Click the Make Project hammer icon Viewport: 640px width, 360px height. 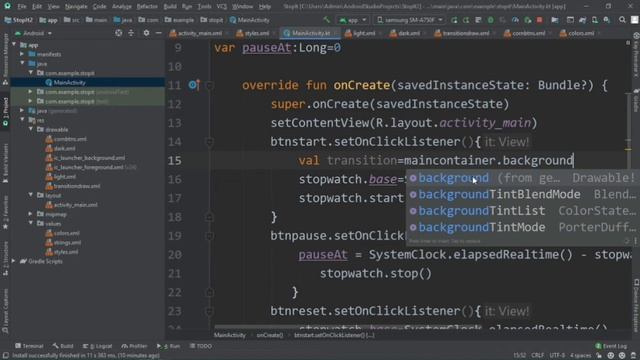[x=327, y=20]
